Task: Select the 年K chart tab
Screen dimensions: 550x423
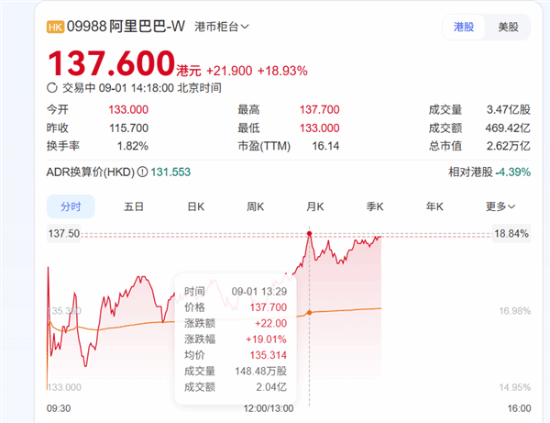Action: click(x=434, y=207)
